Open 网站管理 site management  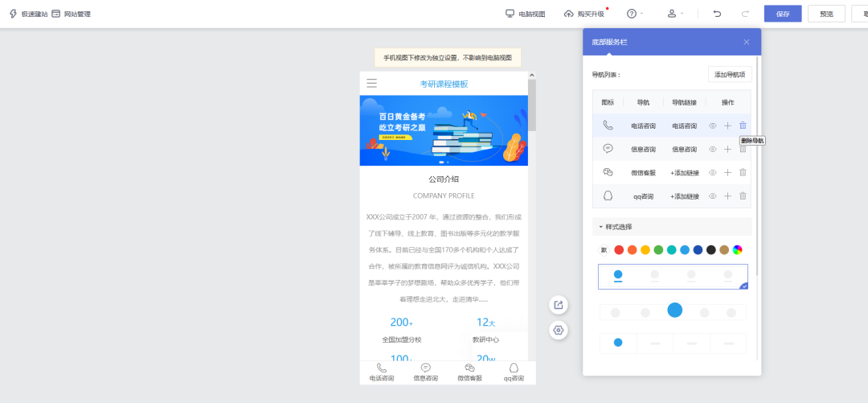(x=71, y=14)
